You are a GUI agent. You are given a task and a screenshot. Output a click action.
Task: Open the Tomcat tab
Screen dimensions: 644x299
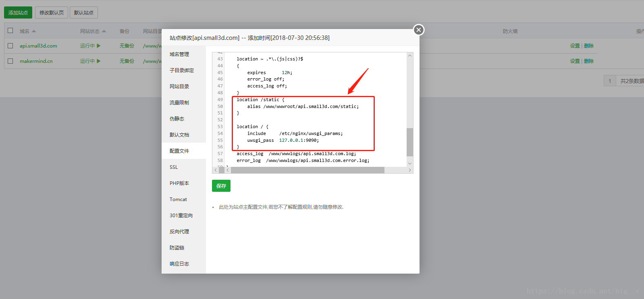pyautogui.click(x=184, y=199)
